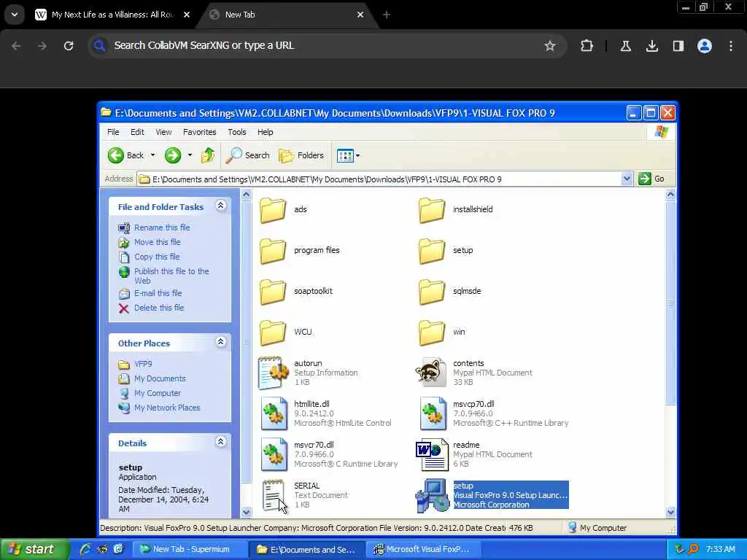Select the Visual FoxPro setup application icon

pyautogui.click(x=432, y=496)
